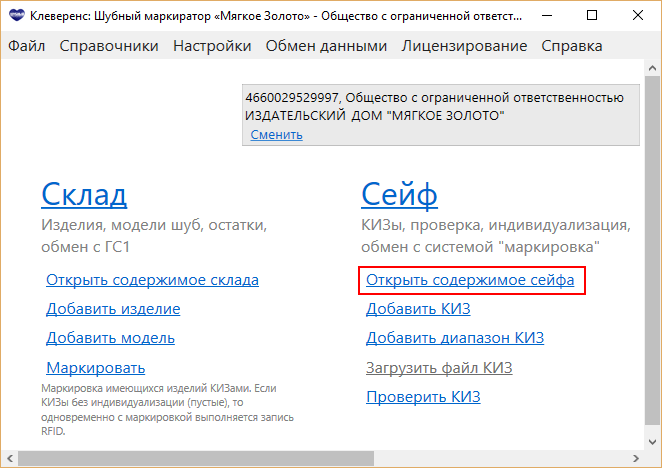Viewport: 662px width, 468px height.
Task: Click the horizontal scrollbar right arrow
Action: 636,458
